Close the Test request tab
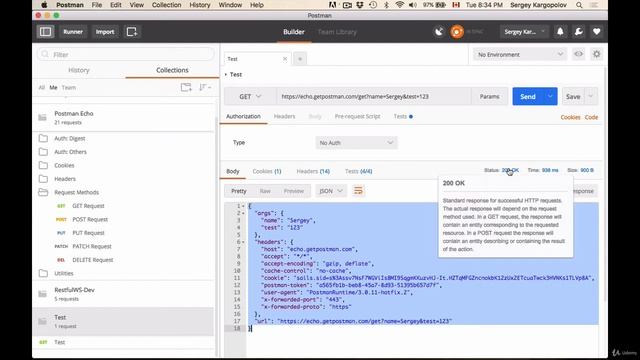The image size is (640, 360). pos(285,59)
